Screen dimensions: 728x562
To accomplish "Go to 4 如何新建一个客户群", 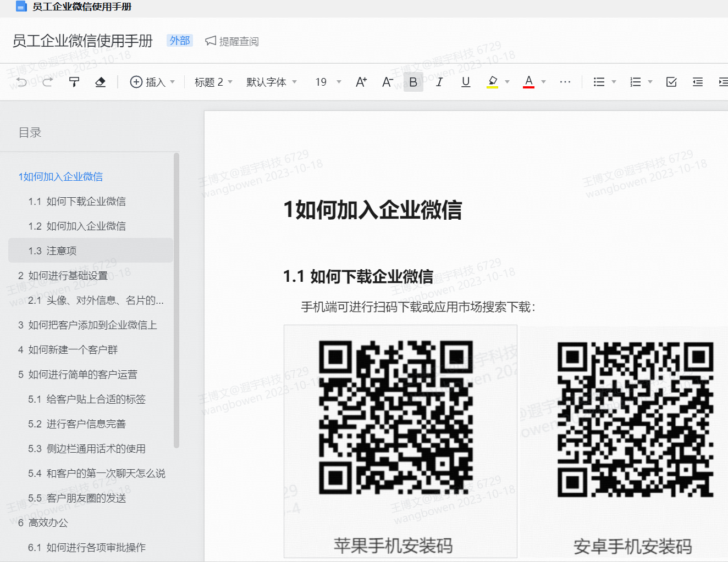I will pos(68,349).
